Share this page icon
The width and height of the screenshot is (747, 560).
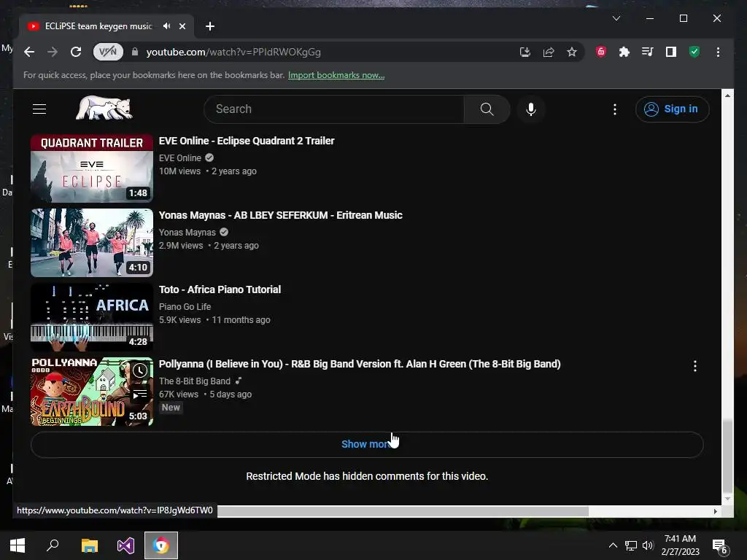click(549, 52)
